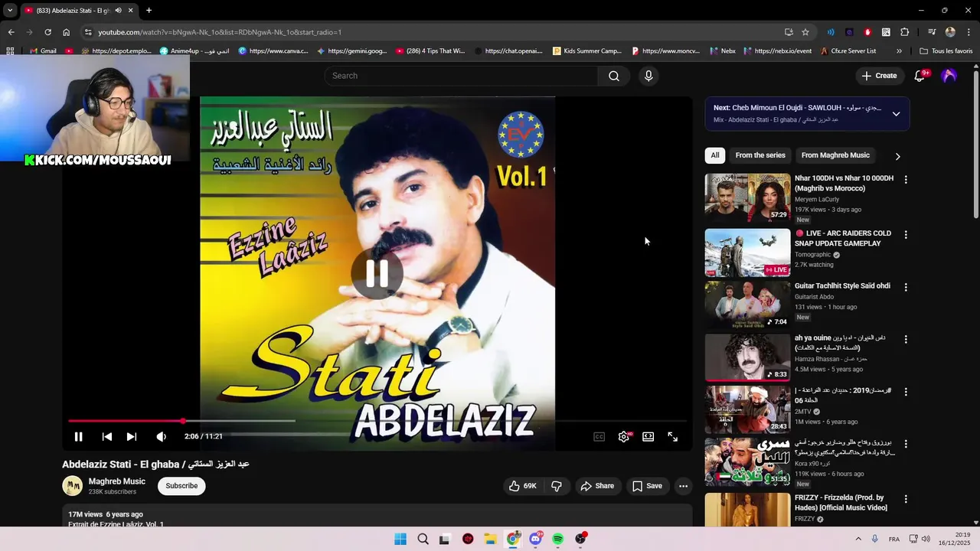This screenshot has height=551, width=980.
Task: Mute tab audio via speaker icon
Action: 118,10
